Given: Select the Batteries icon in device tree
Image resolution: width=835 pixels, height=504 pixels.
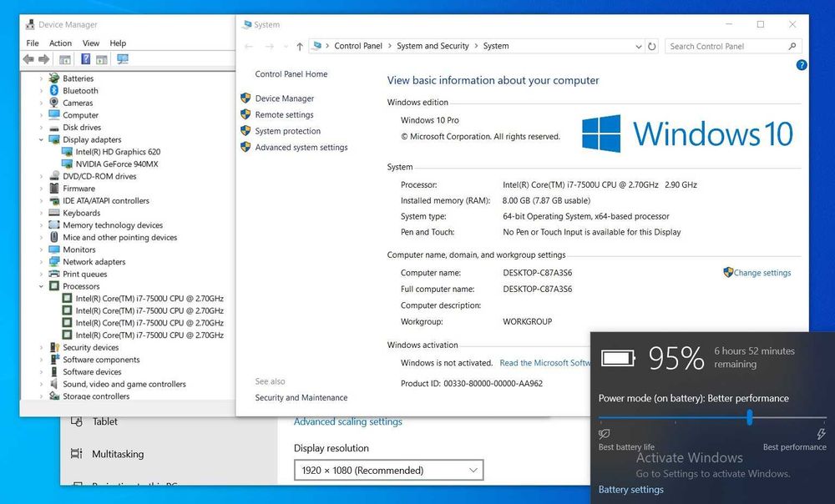Looking at the screenshot, I should coord(53,78).
